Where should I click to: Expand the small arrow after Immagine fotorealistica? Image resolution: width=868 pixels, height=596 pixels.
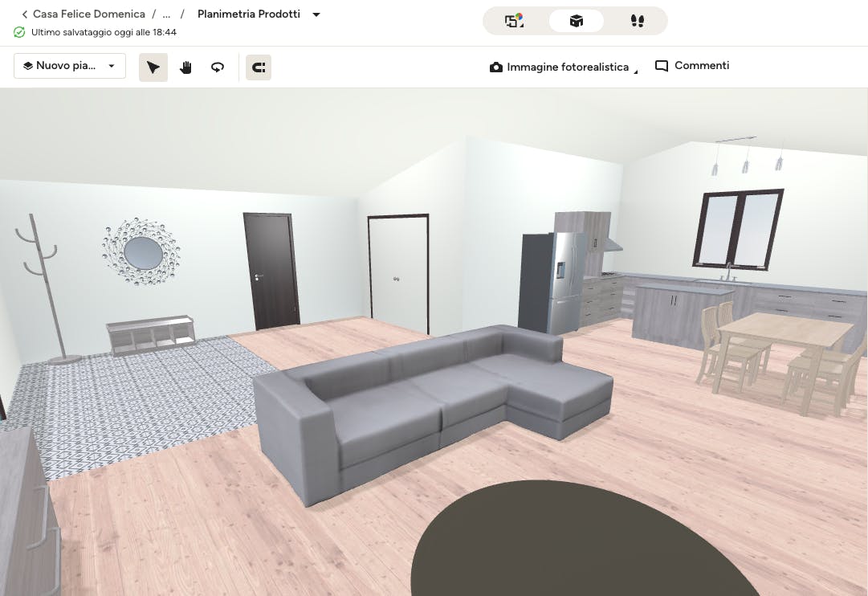[635, 71]
